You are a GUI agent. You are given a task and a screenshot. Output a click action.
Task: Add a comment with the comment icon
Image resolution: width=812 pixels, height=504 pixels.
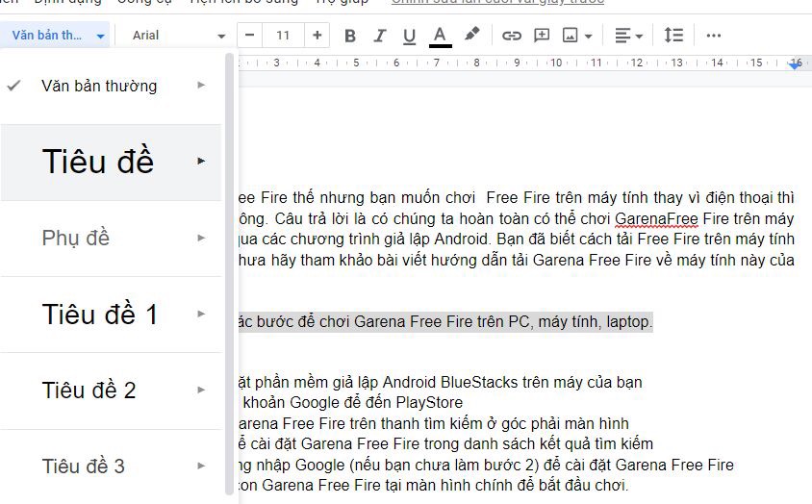[x=542, y=36]
